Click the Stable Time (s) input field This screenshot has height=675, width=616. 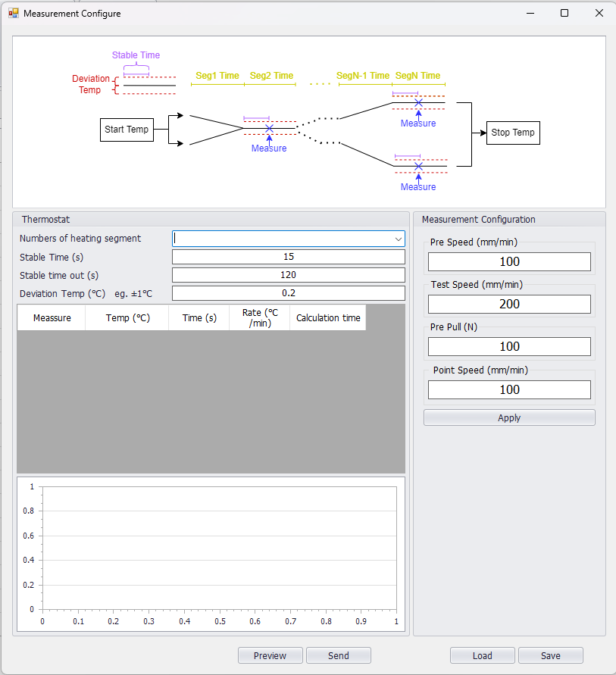click(289, 257)
